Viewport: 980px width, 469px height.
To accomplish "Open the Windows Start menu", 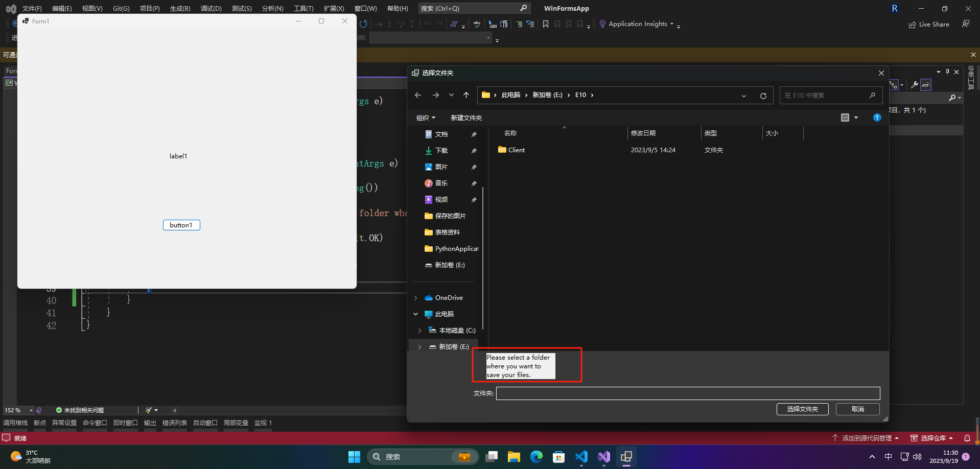I will [x=354, y=457].
